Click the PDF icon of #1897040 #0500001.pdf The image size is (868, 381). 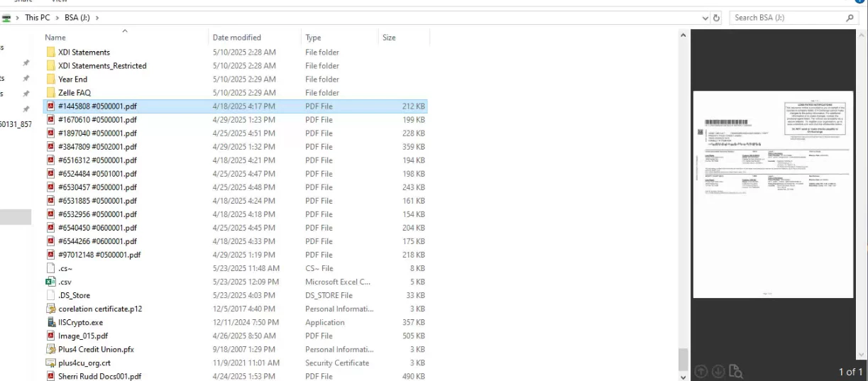(50, 133)
